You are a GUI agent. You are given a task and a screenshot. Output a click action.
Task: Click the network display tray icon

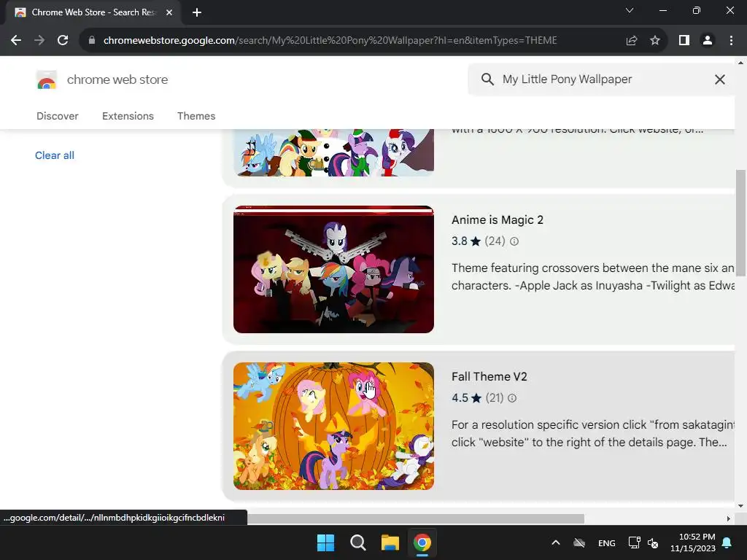634,542
